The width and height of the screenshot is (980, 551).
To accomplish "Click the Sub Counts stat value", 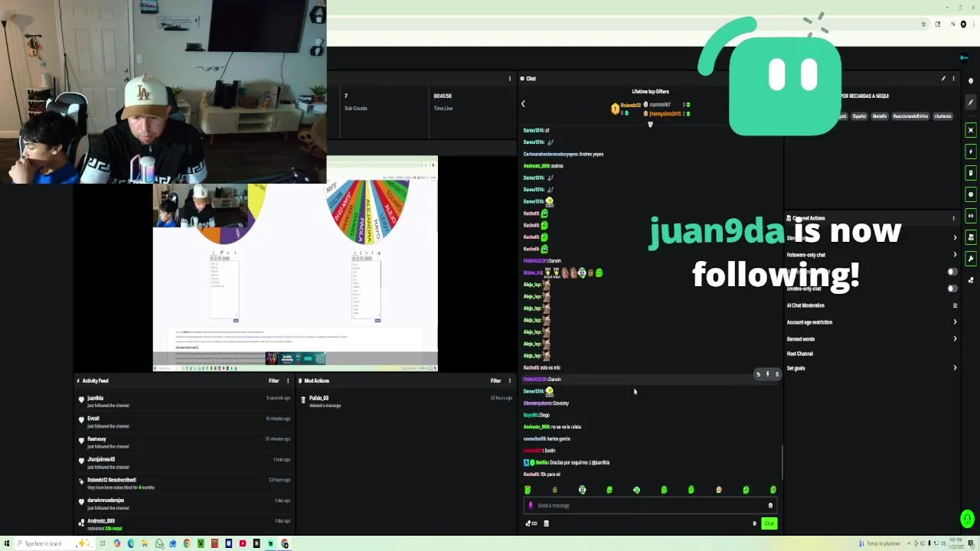I will pyautogui.click(x=346, y=96).
